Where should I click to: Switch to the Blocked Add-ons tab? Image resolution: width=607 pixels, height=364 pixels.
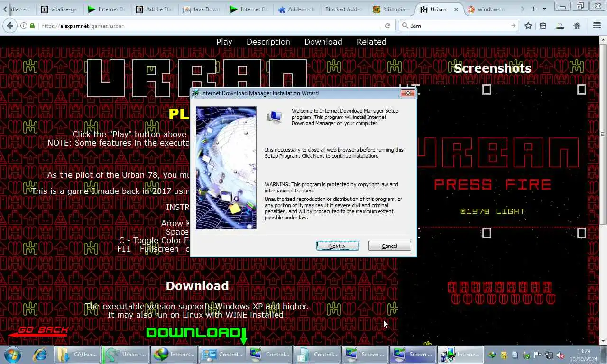[x=343, y=9]
